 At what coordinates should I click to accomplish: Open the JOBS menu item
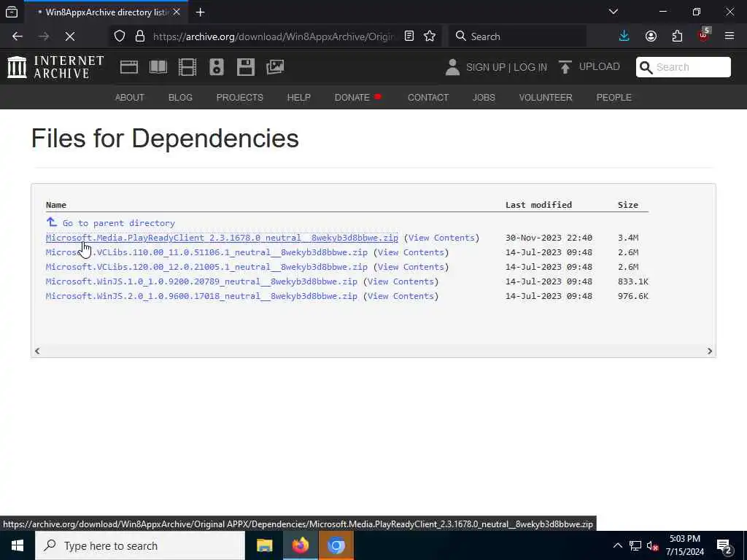[x=484, y=97]
